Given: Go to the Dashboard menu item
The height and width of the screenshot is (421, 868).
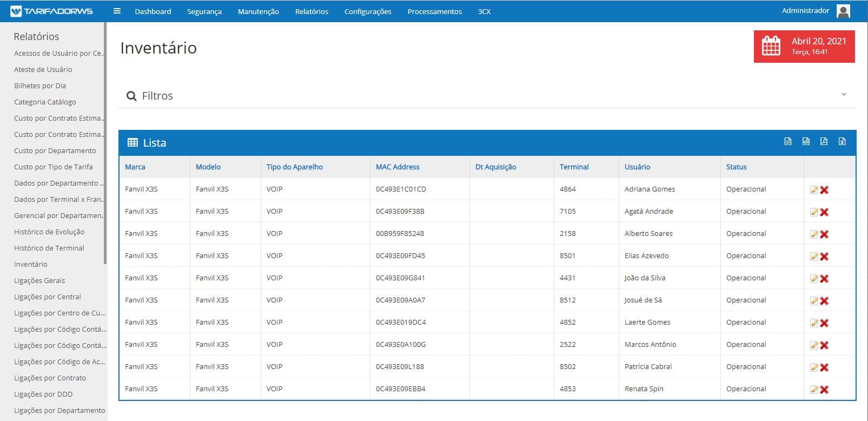Looking at the screenshot, I should [153, 11].
